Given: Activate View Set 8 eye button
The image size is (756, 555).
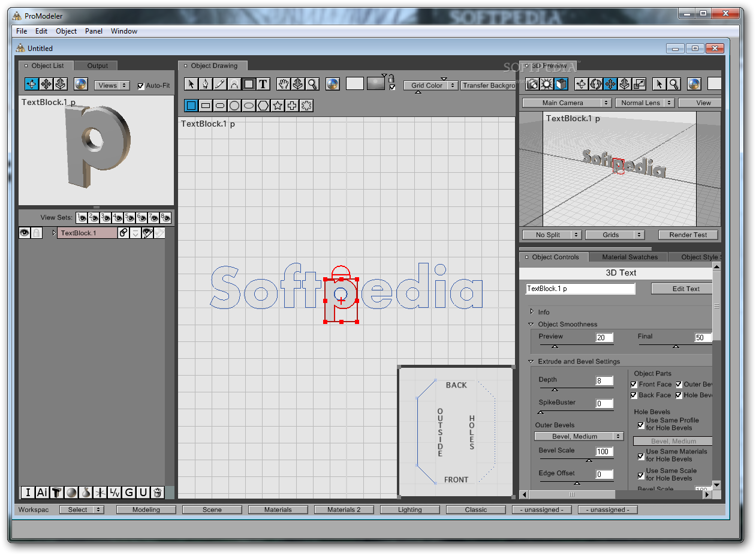Looking at the screenshot, I should tap(166, 218).
